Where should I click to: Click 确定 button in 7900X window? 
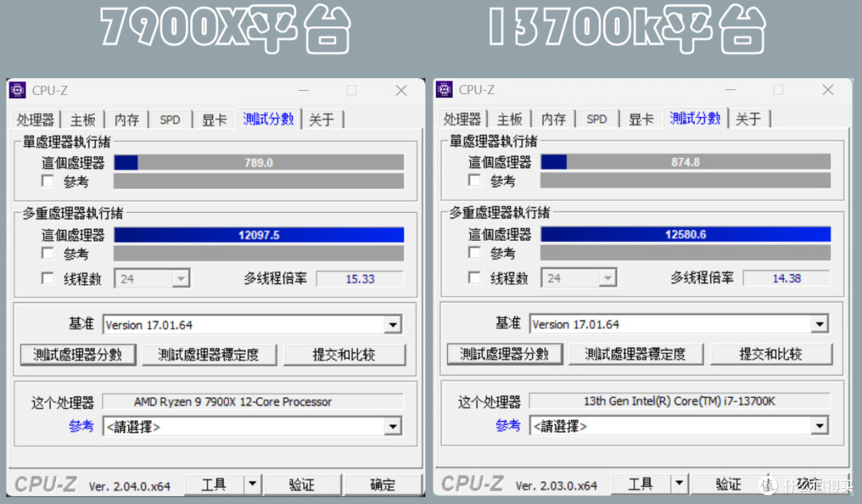coord(382,484)
